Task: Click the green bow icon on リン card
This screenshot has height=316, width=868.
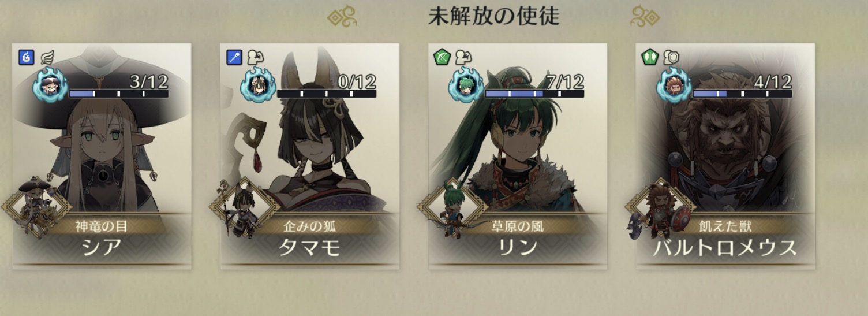Action: pos(442,57)
